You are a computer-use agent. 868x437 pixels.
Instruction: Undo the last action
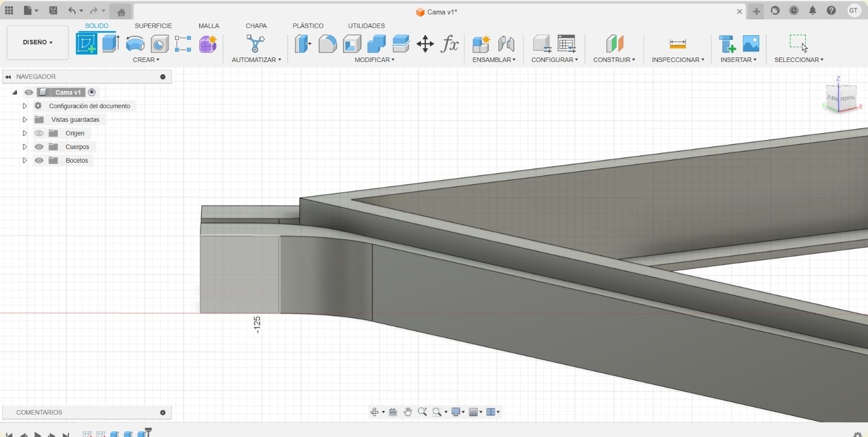tap(72, 10)
